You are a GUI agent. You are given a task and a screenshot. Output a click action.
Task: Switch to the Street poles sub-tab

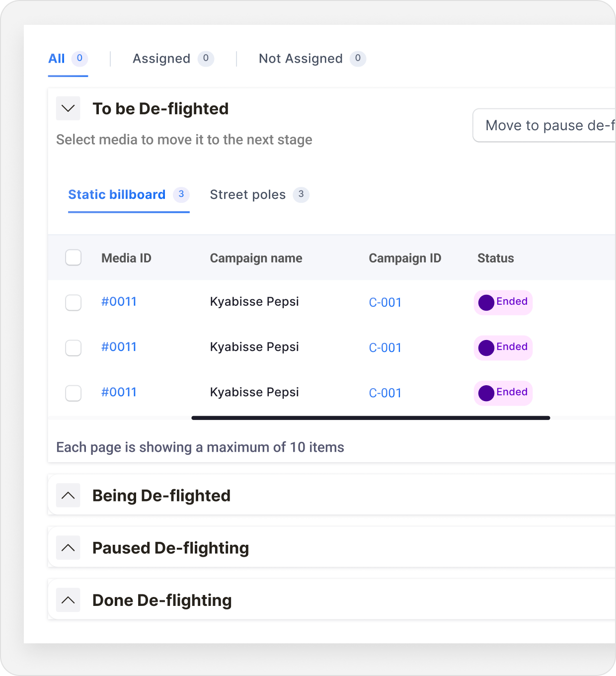(x=248, y=194)
